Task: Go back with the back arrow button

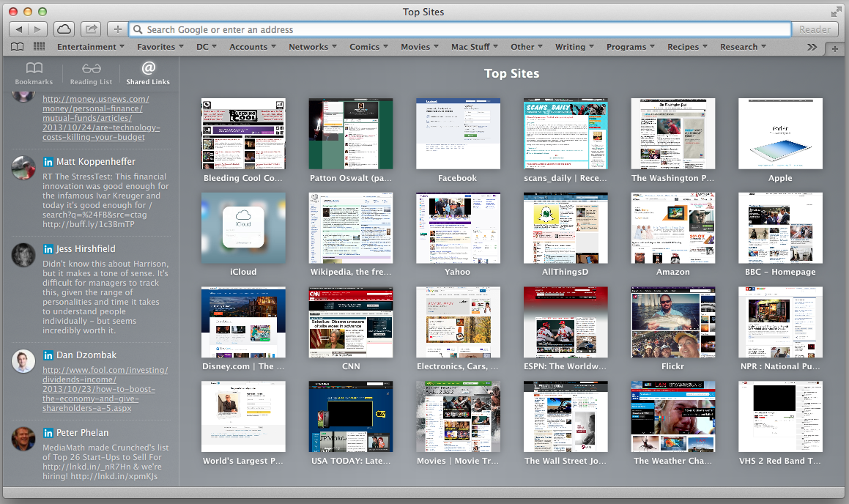Action: click(x=19, y=29)
